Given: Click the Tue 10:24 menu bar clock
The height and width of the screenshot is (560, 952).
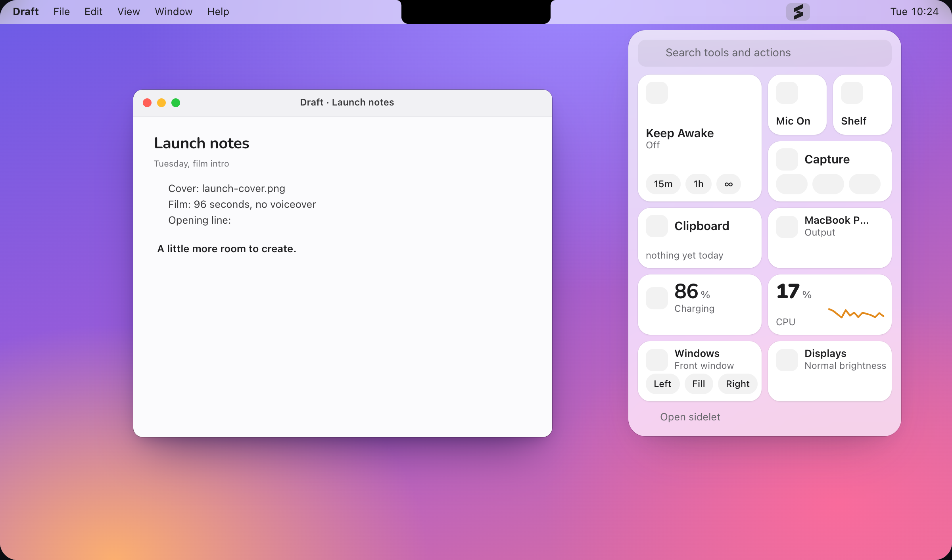Looking at the screenshot, I should point(914,12).
